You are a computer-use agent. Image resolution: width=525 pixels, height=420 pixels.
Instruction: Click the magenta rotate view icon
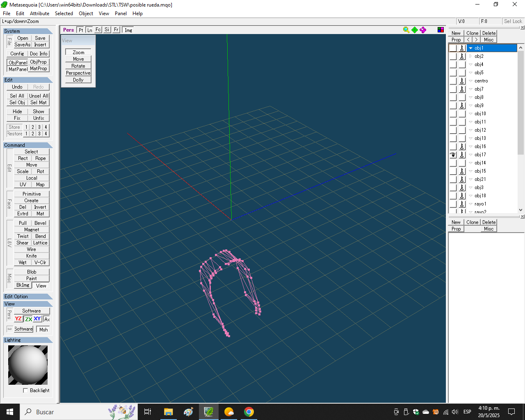click(423, 30)
